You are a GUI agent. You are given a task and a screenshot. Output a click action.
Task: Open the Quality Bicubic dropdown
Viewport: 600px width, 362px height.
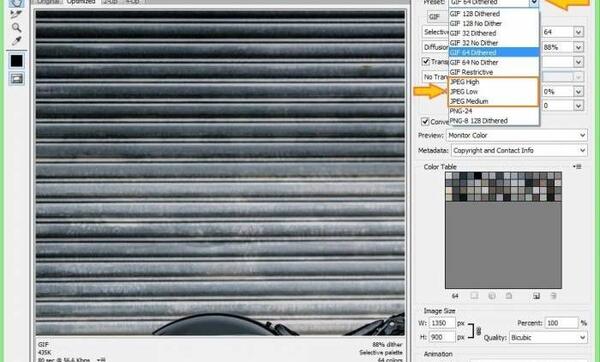point(548,338)
